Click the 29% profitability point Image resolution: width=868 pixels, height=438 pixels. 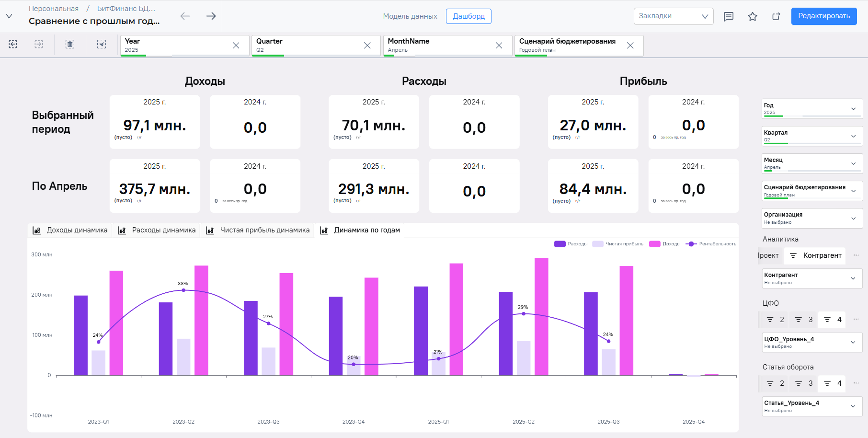point(524,314)
